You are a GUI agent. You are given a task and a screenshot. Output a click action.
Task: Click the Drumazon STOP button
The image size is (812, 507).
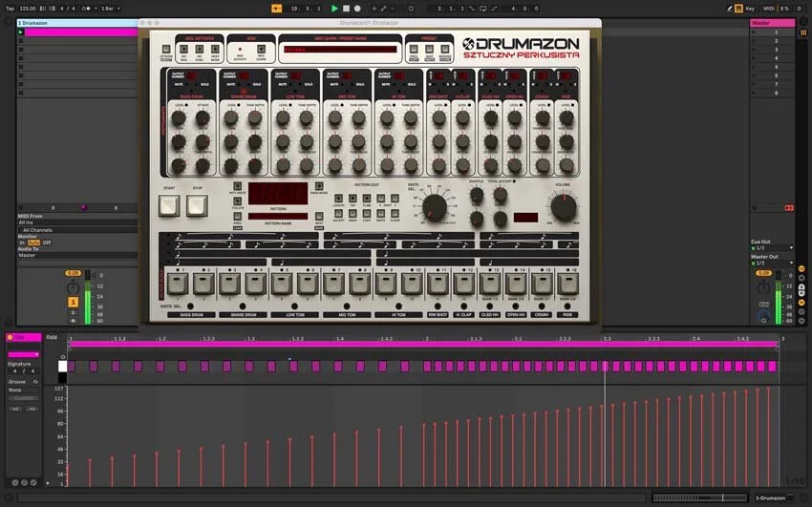[x=198, y=205]
